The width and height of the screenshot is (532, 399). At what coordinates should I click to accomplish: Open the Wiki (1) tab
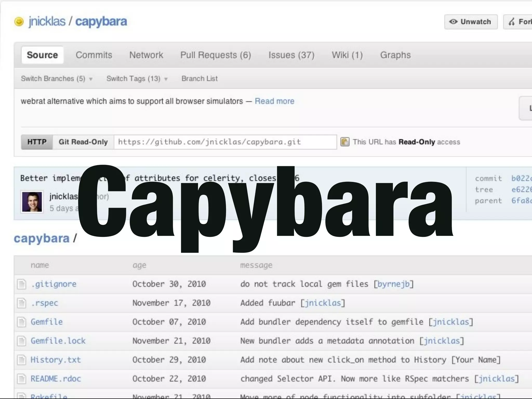[347, 55]
